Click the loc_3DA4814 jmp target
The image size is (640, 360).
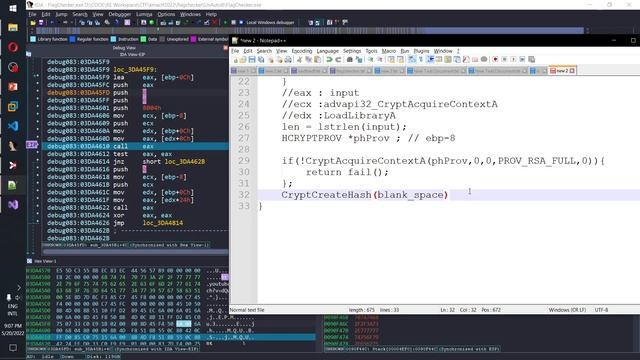point(163,223)
